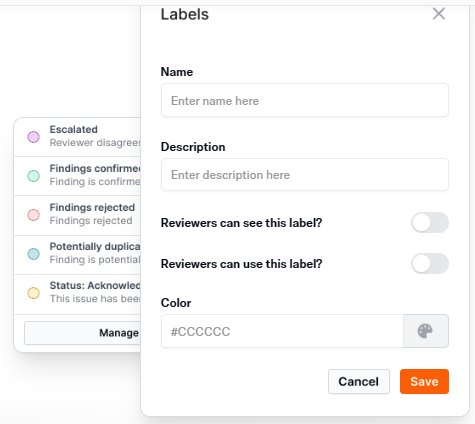The width and height of the screenshot is (475, 424).
Task: Select the Findings confirmed label entry
Action: tap(77, 176)
